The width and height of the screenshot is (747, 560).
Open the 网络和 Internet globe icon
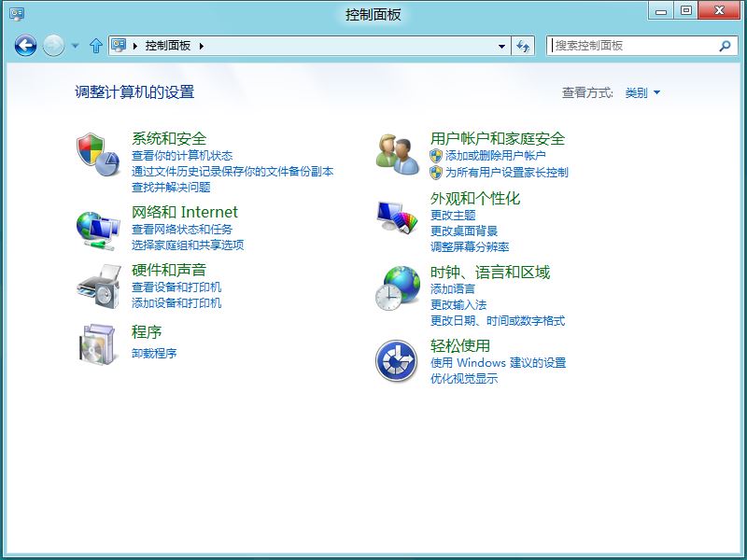pyautogui.click(x=98, y=231)
